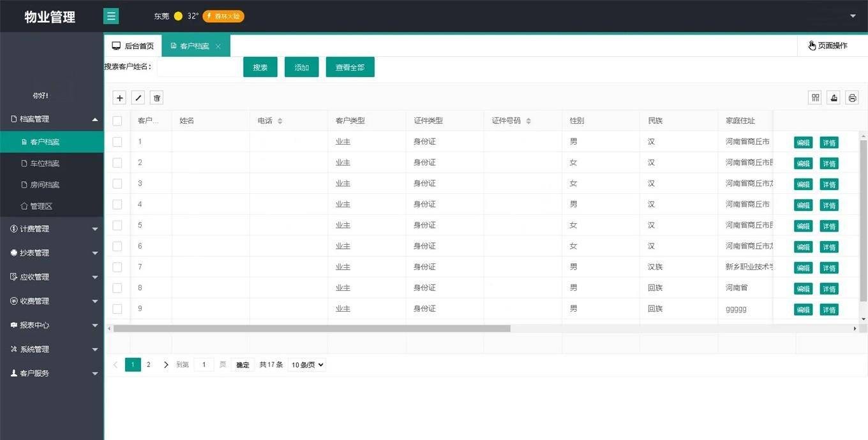Viewport: 868px width, 440px height.
Task: Click 详情 button in row 9
Action: 829,310
